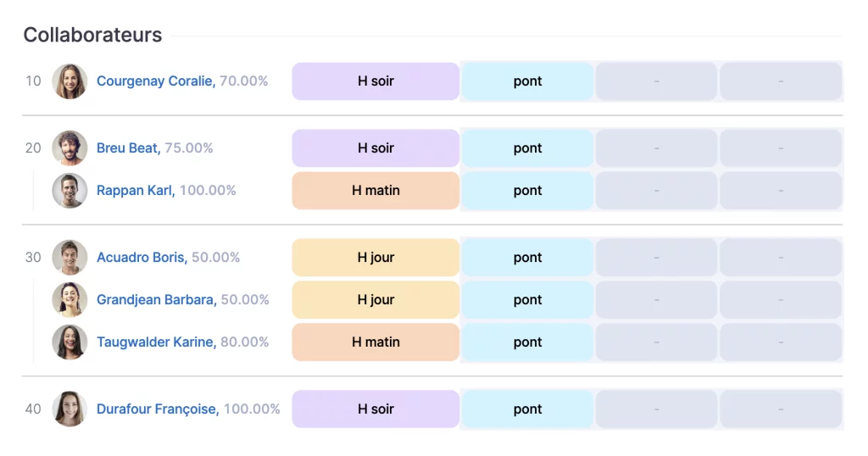Image resolution: width=868 pixels, height=456 pixels.
Task: Click Courgenay Coralie's profile photo
Action: point(70,81)
